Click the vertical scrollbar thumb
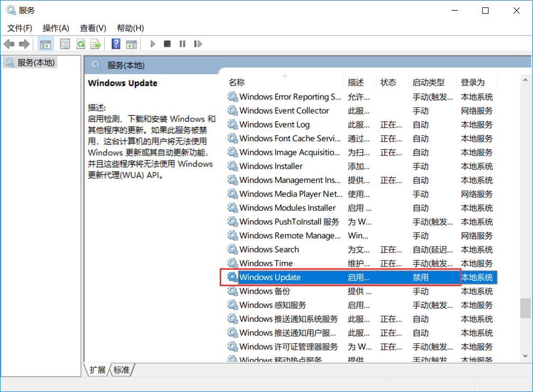This screenshot has width=533, height=392. [x=525, y=308]
